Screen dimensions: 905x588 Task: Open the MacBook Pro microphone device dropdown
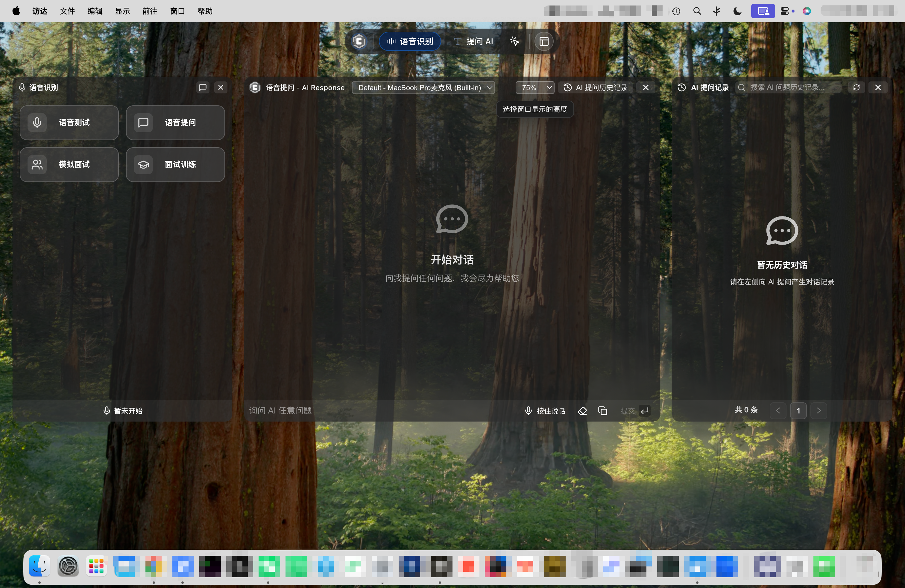click(x=423, y=87)
